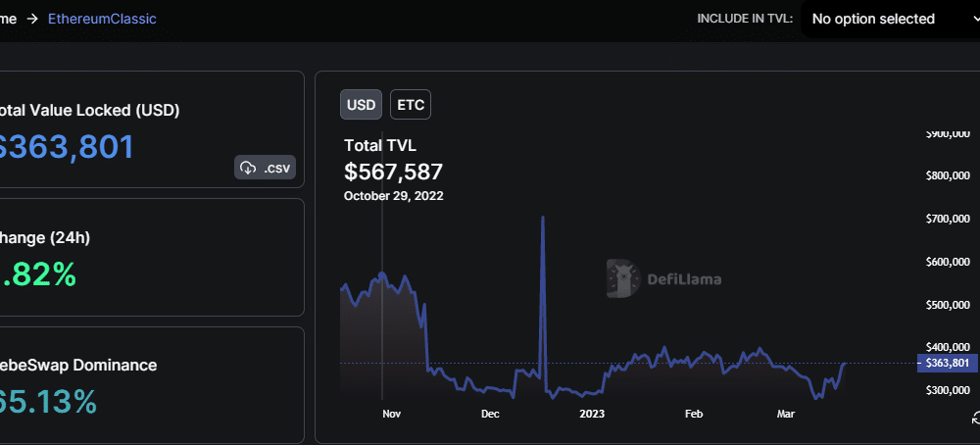
Task: Click the Total Value Locked (USD) heading
Action: pyautogui.click(x=90, y=111)
